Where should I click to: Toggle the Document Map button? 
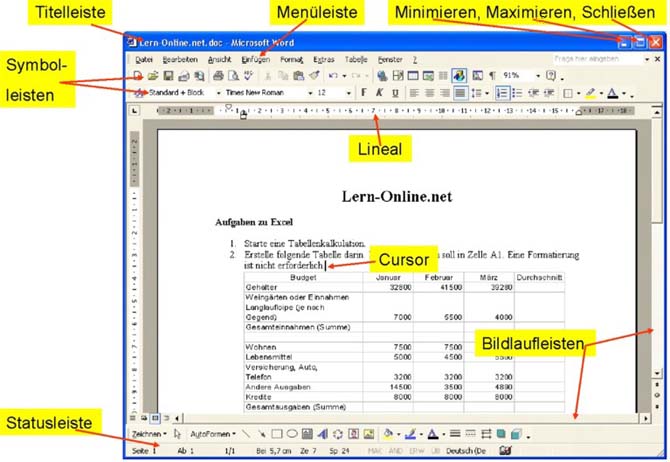[x=477, y=76]
